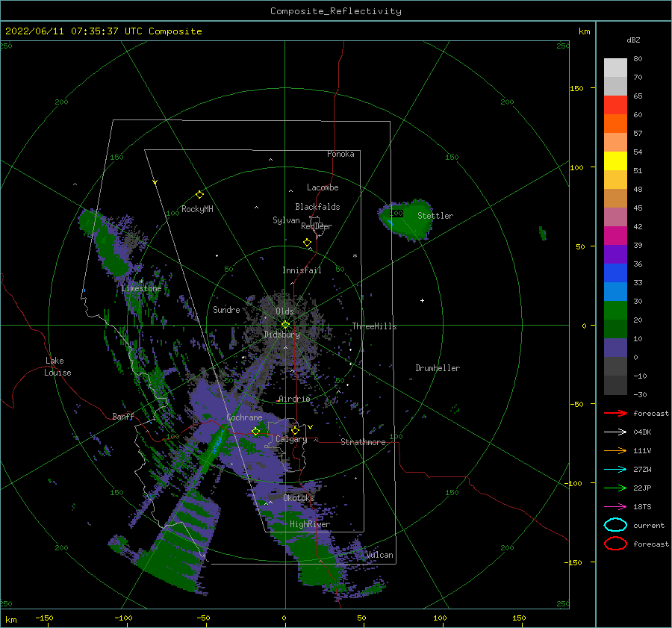
Task: Click the Composite_Reflectivity title
Action: (x=336, y=11)
